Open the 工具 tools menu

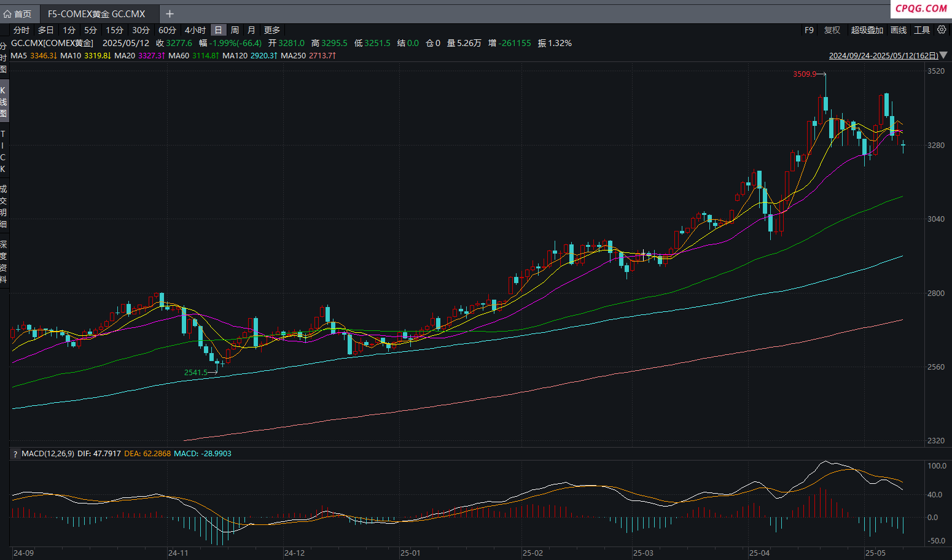click(x=922, y=30)
